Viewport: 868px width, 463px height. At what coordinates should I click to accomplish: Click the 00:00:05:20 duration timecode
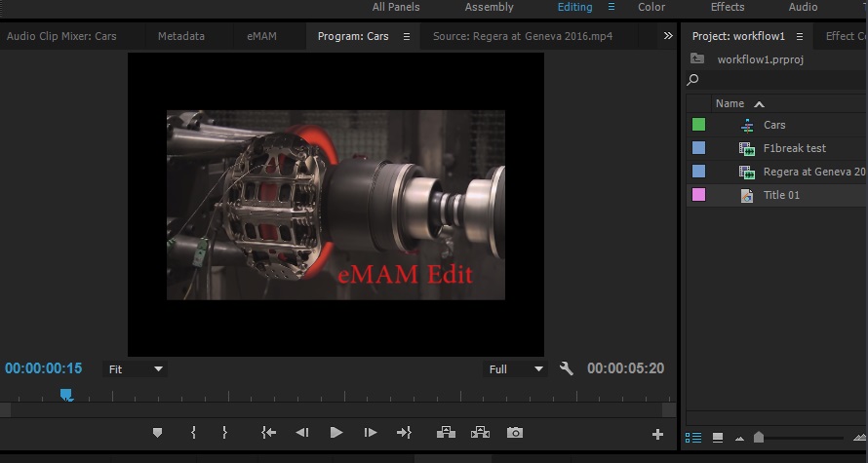pyautogui.click(x=625, y=368)
